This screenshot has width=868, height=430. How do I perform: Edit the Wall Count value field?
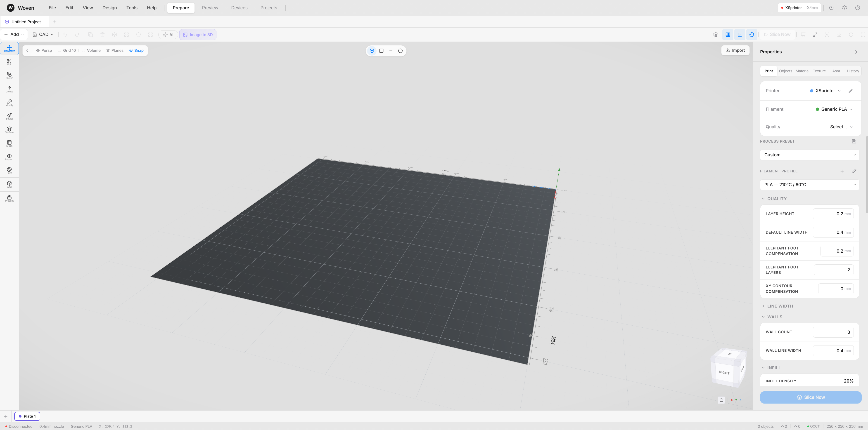834,332
